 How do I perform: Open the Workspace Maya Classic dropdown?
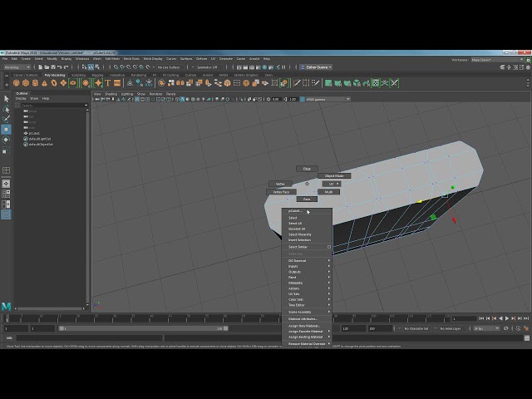497,60
